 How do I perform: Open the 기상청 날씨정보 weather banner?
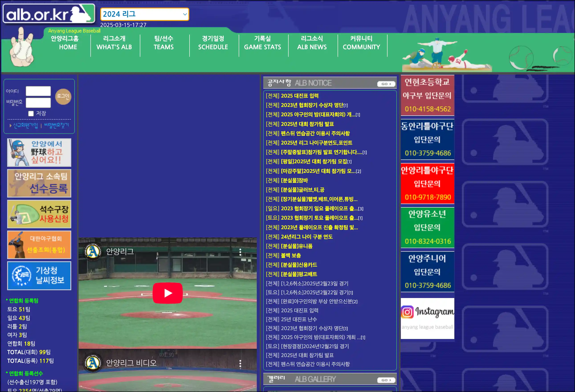point(39,276)
